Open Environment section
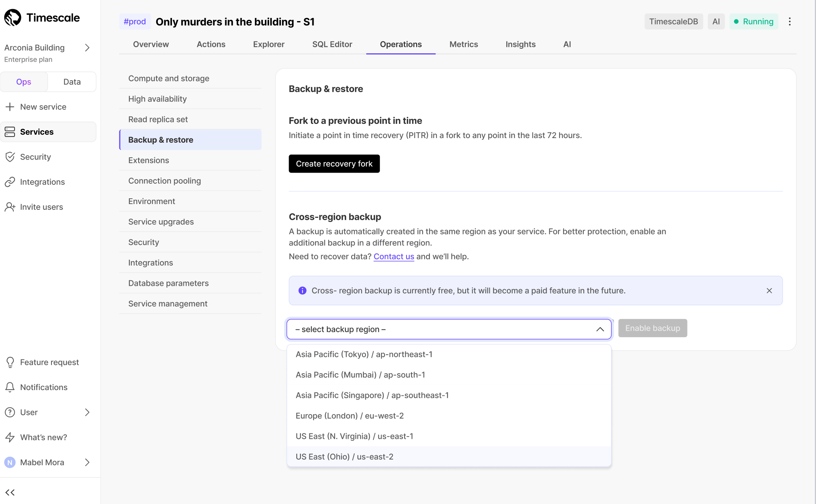 190,201
